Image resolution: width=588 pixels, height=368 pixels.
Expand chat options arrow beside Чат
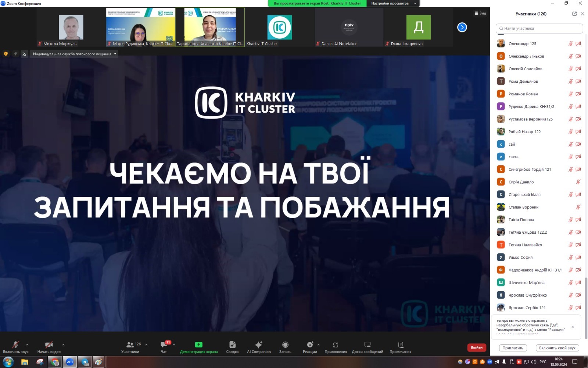174,345
